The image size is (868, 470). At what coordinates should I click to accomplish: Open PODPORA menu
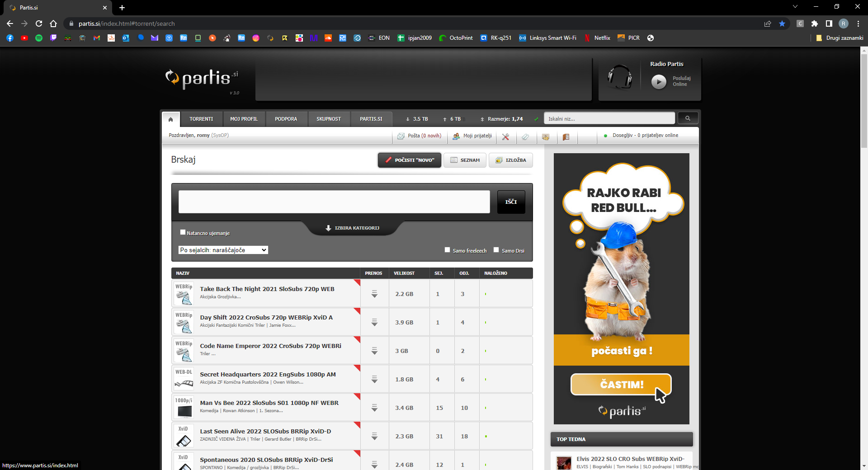286,119
